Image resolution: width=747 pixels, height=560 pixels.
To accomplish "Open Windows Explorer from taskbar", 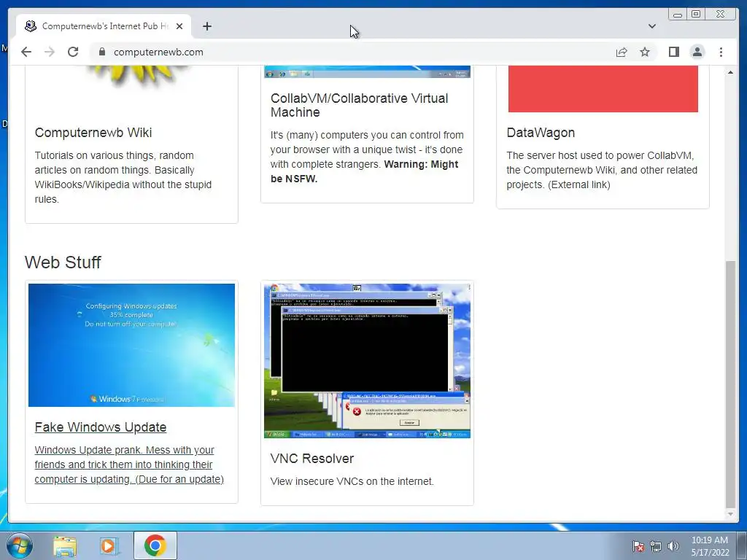I will point(65,545).
